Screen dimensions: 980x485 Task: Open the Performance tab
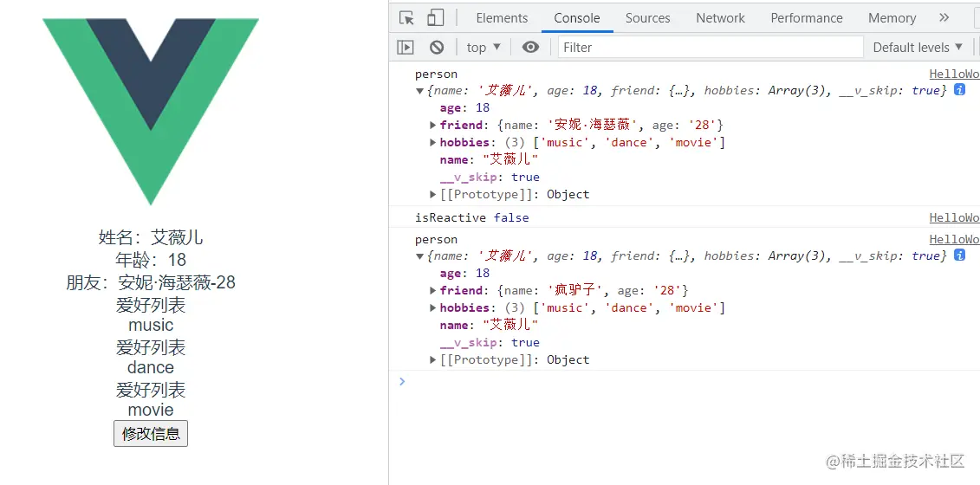click(806, 18)
